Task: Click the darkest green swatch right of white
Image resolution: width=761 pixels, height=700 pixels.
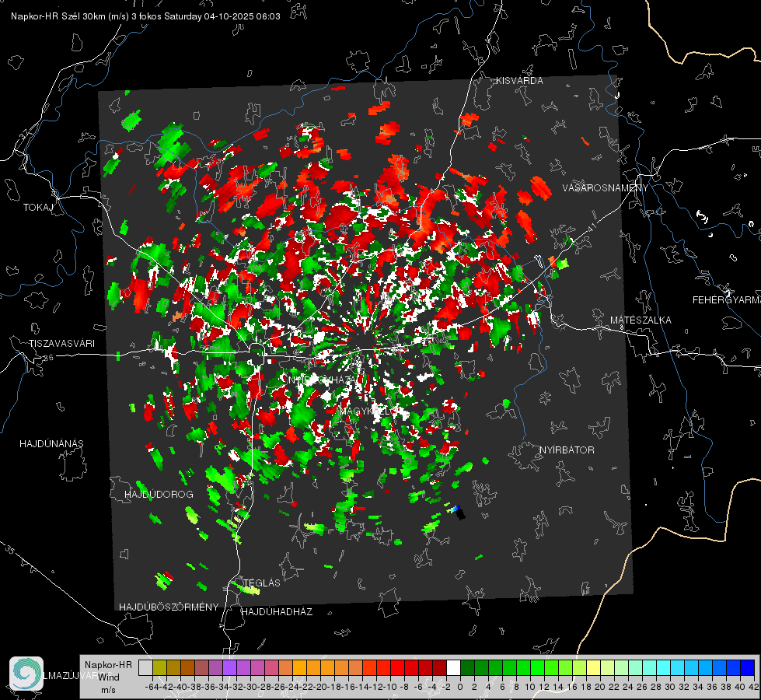Action: click(467, 667)
